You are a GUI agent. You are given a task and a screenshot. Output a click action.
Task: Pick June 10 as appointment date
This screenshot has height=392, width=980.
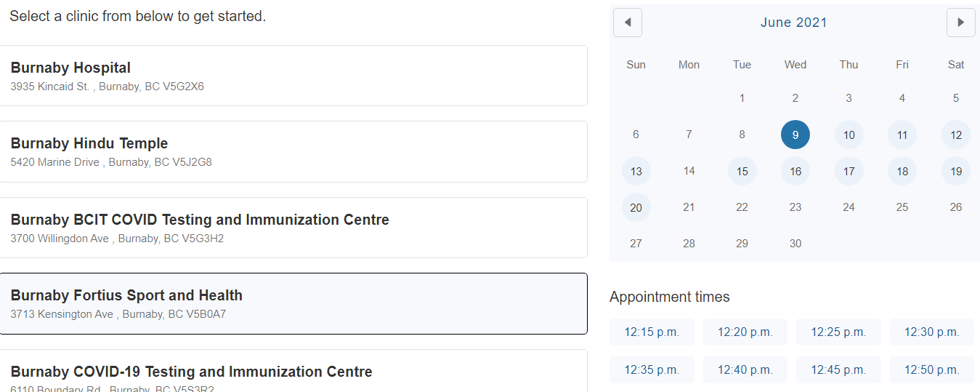pyautogui.click(x=849, y=135)
